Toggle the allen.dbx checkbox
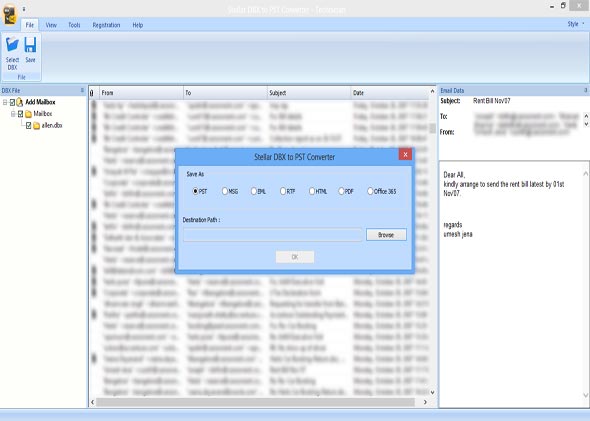 click(28, 125)
